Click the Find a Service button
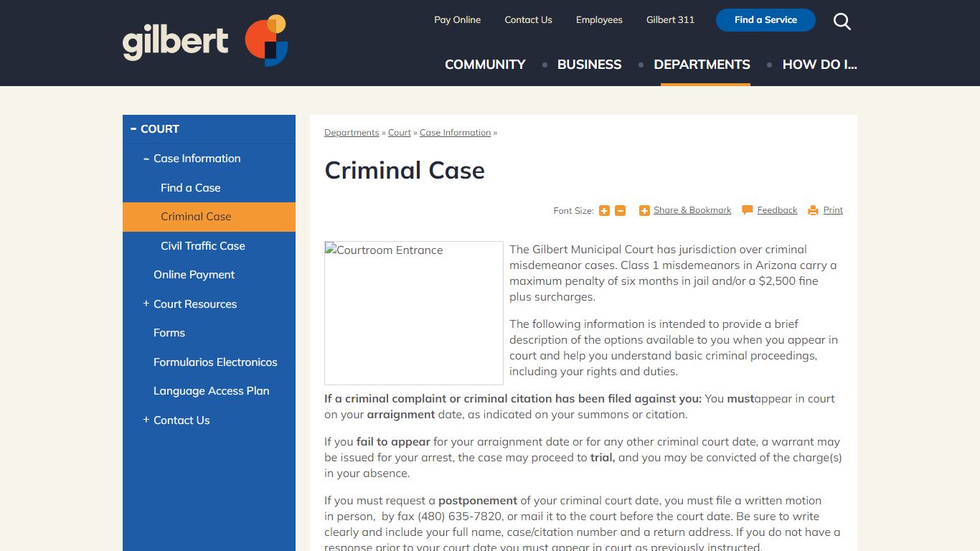This screenshot has height=551, width=980. coord(765,20)
